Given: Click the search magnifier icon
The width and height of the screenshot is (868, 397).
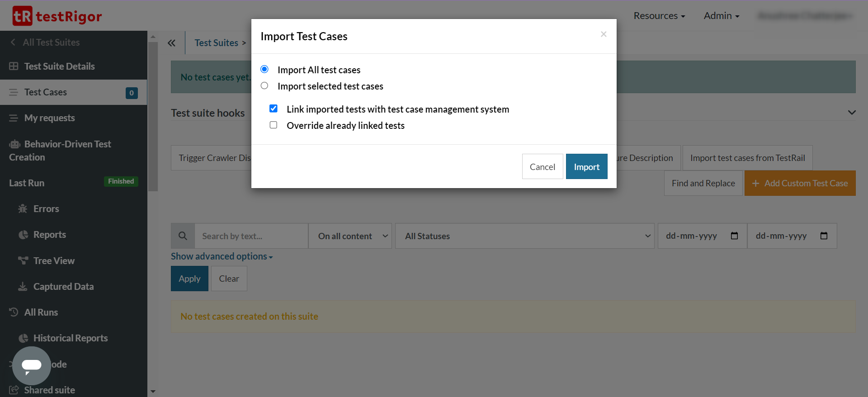Looking at the screenshot, I should point(183,236).
